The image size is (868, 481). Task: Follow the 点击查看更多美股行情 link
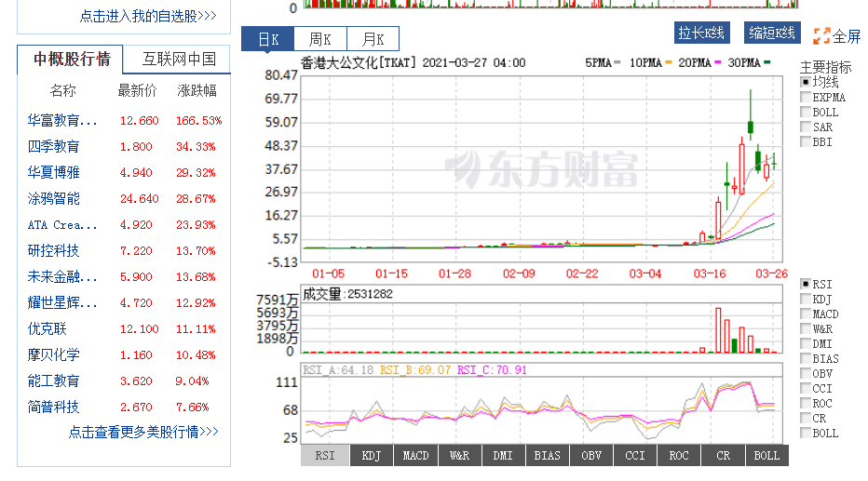click(x=143, y=432)
